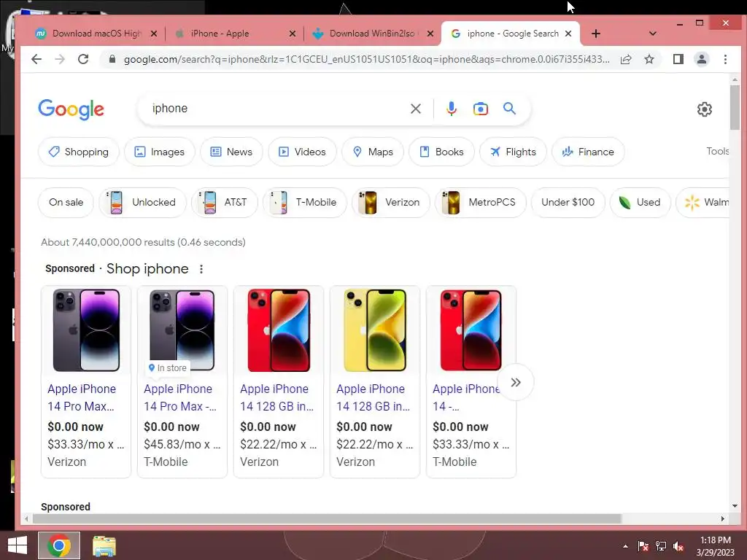Click the vertical scrollbar thumb
This screenshot has width=747, height=560.
[x=735, y=107]
